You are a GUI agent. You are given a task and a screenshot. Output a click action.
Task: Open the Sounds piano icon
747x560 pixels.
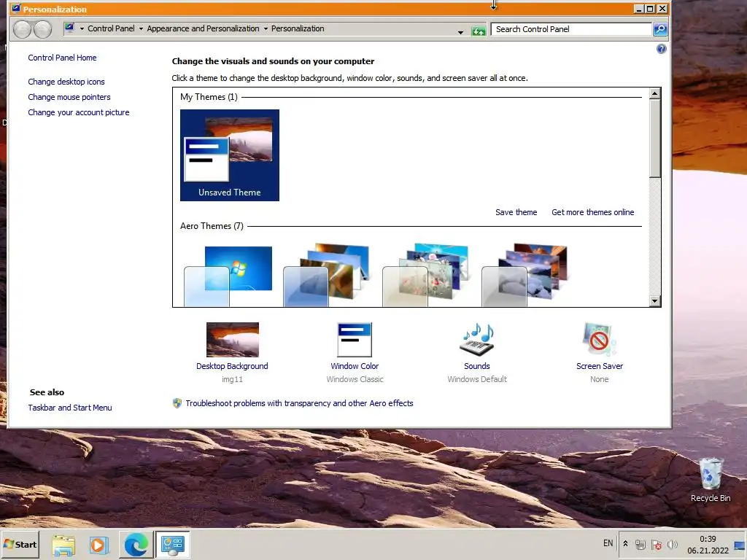(477, 340)
